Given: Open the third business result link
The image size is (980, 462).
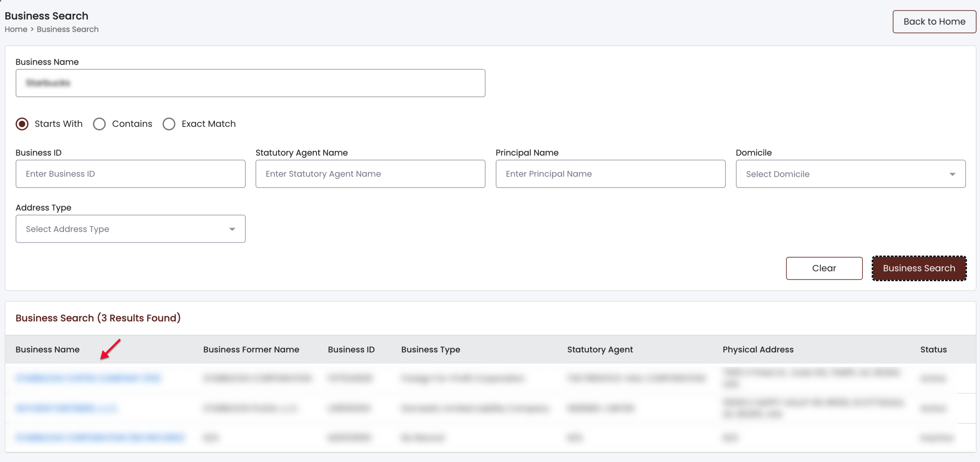Looking at the screenshot, I should coord(100,437).
